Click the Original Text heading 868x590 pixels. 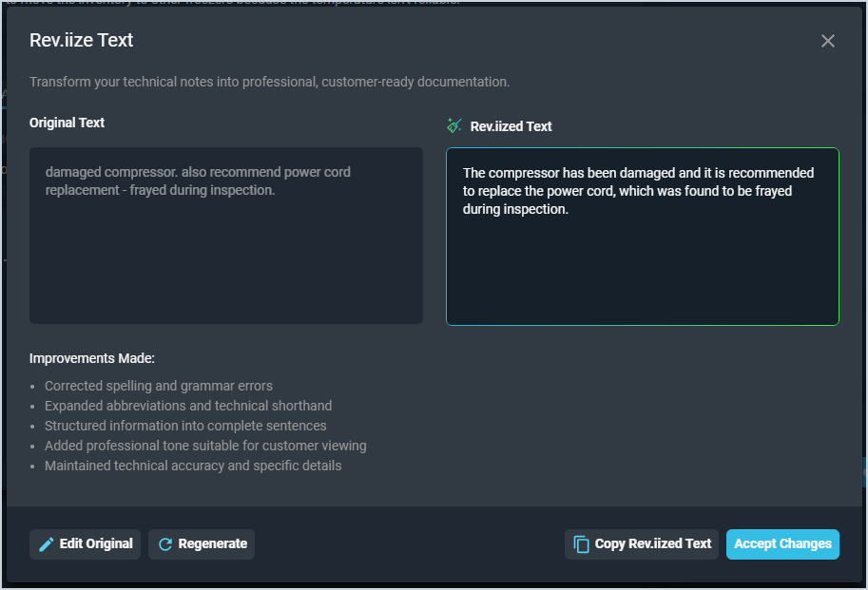pos(68,123)
